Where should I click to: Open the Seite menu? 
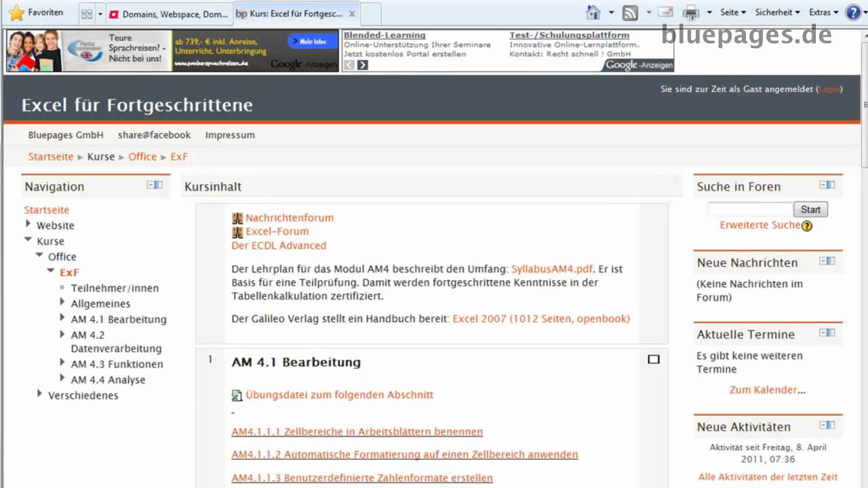pos(732,12)
